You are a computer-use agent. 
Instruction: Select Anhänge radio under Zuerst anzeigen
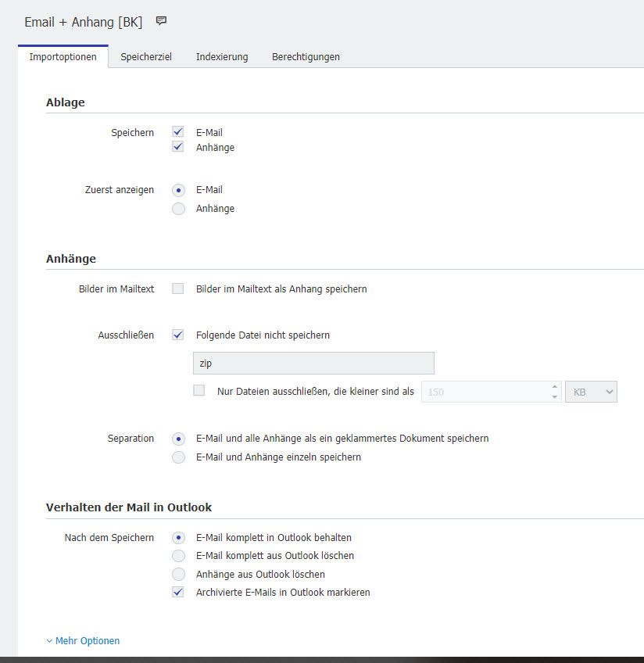tap(178, 209)
